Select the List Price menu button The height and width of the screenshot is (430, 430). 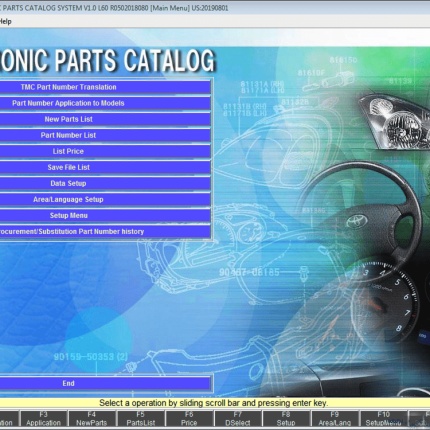pyautogui.click(x=105, y=151)
